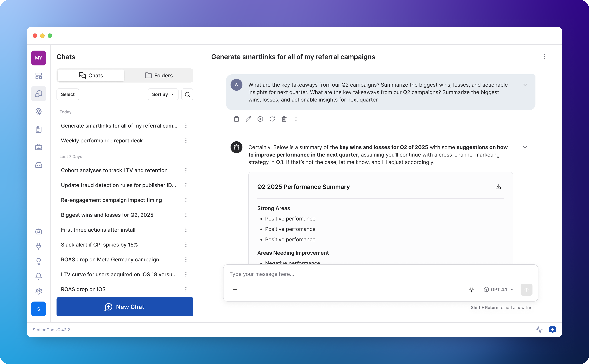
Task: Add attachment with the plus icon
Action: click(x=235, y=289)
